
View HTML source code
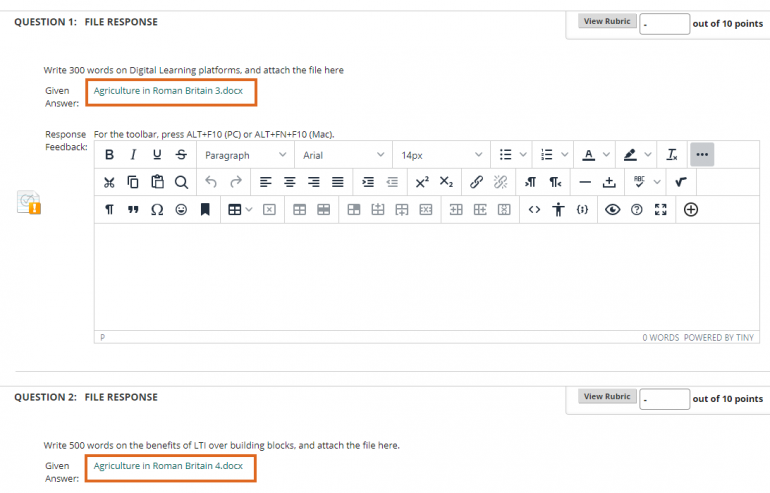534,210
